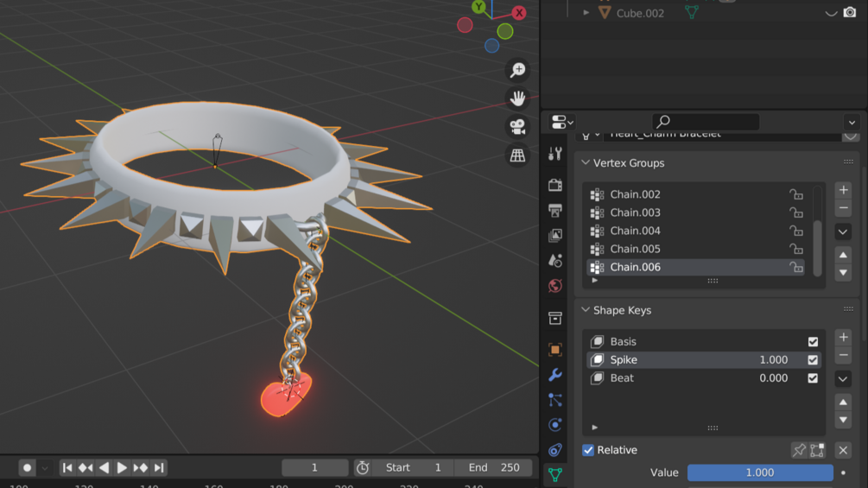Click the blue negative Z axis circle
The image size is (868, 488).
click(x=491, y=46)
